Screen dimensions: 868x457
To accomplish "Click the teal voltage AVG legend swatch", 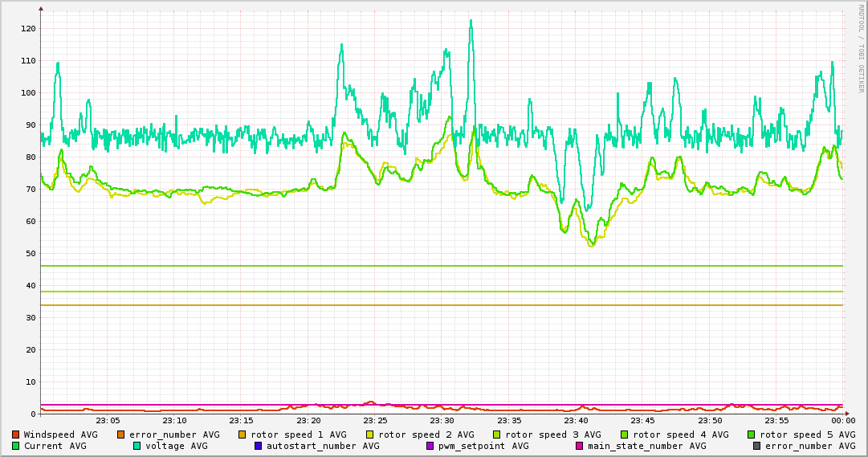I will 137,446.
